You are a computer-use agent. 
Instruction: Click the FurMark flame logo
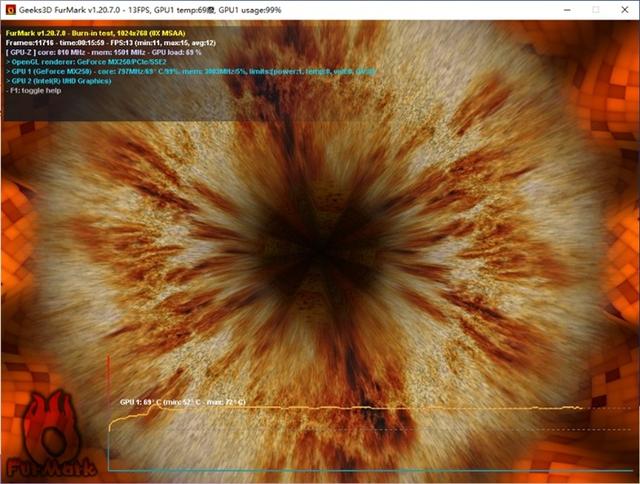point(51,435)
